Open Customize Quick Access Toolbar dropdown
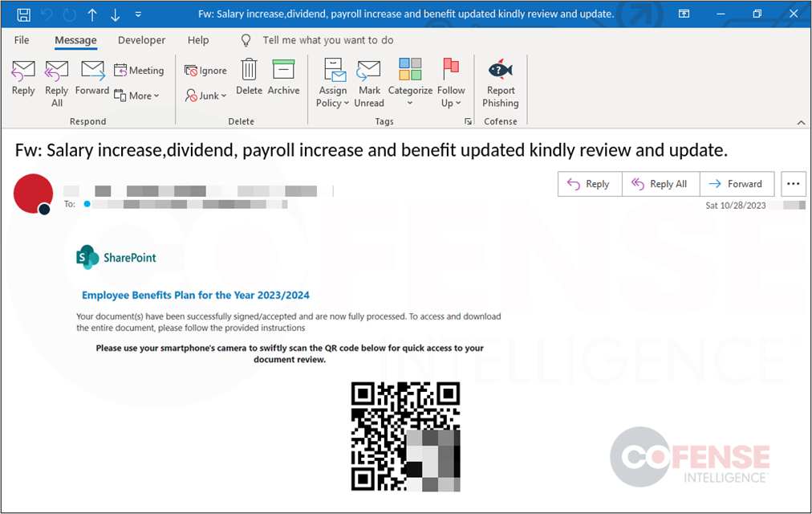 [138, 14]
